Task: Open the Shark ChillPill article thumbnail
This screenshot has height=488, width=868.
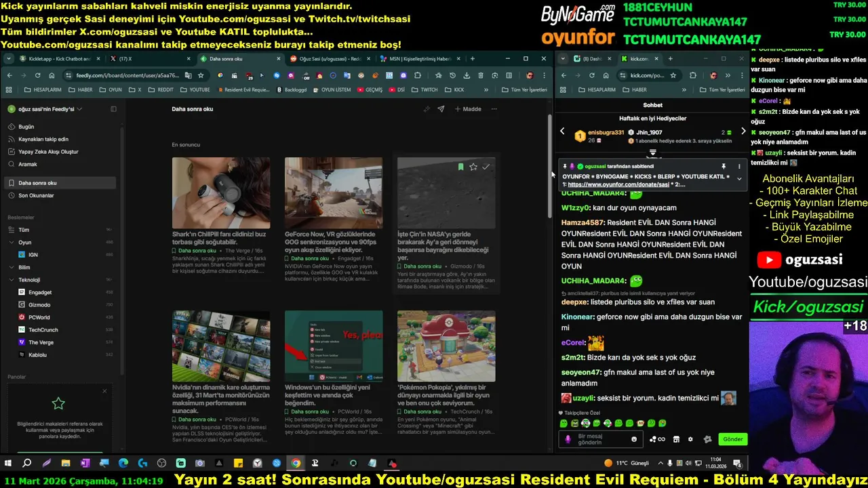Action: (x=221, y=193)
